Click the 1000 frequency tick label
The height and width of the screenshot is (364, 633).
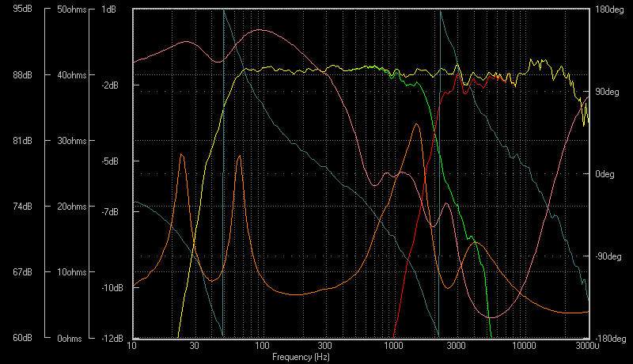coord(393,346)
